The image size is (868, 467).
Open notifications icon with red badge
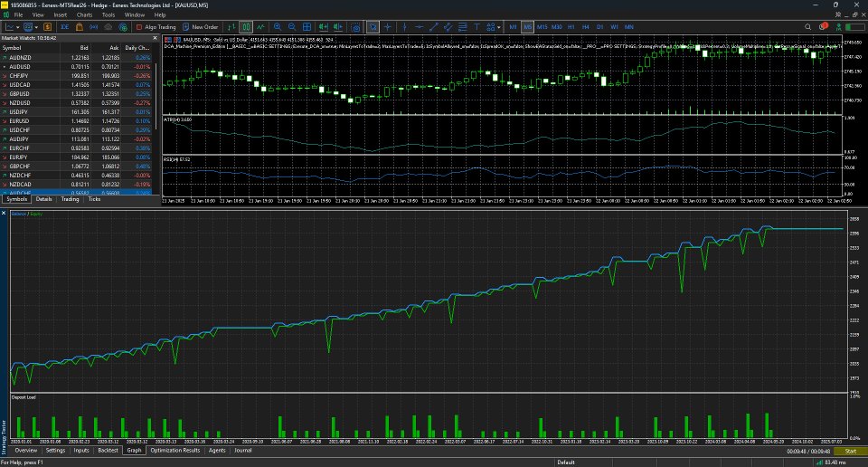(x=824, y=26)
